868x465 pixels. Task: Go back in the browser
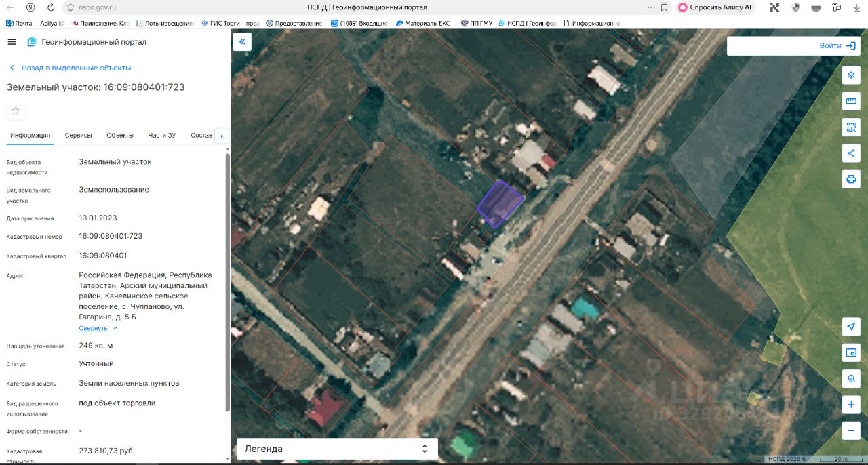[x=10, y=7]
